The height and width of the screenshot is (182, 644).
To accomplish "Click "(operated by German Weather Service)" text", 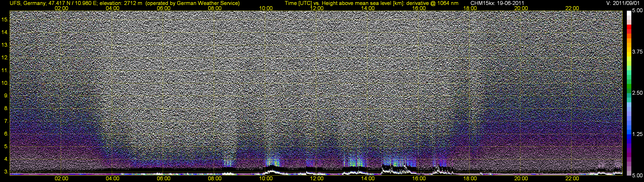I will 193,3.
